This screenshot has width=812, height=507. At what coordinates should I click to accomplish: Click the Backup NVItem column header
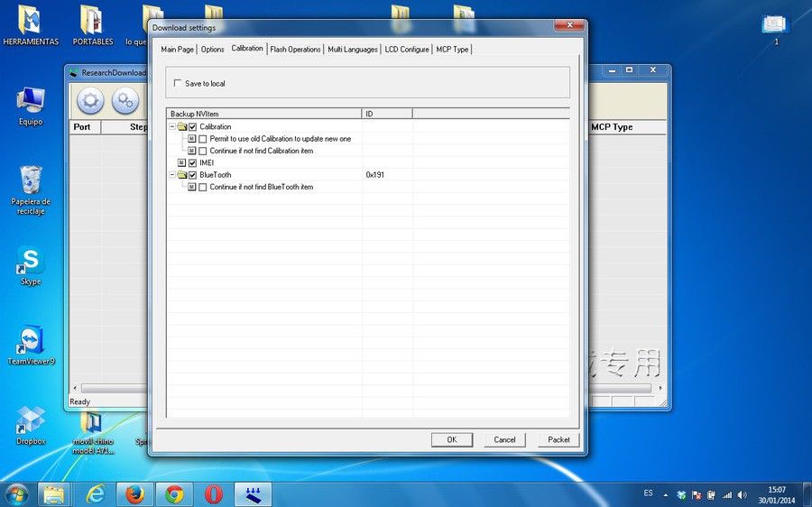(264, 114)
